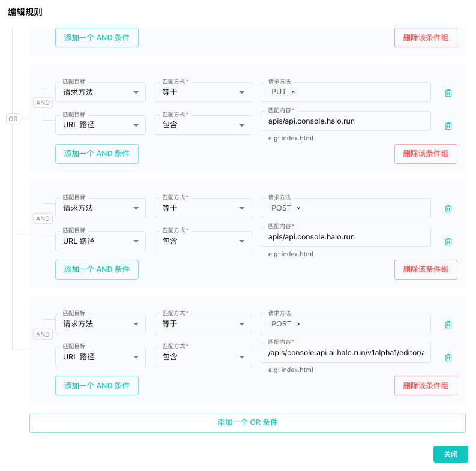Click 添加一个 OR 条件 button

coord(247,422)
